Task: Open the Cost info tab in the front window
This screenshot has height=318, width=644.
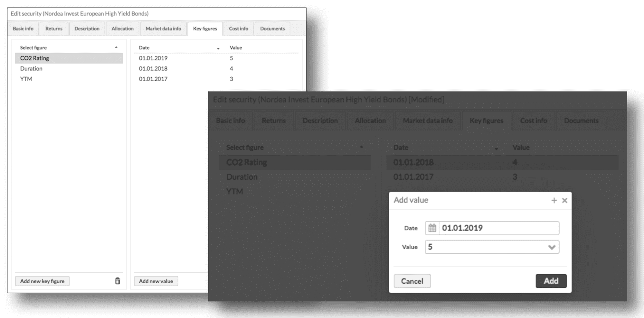Action: tap(239, 29)
